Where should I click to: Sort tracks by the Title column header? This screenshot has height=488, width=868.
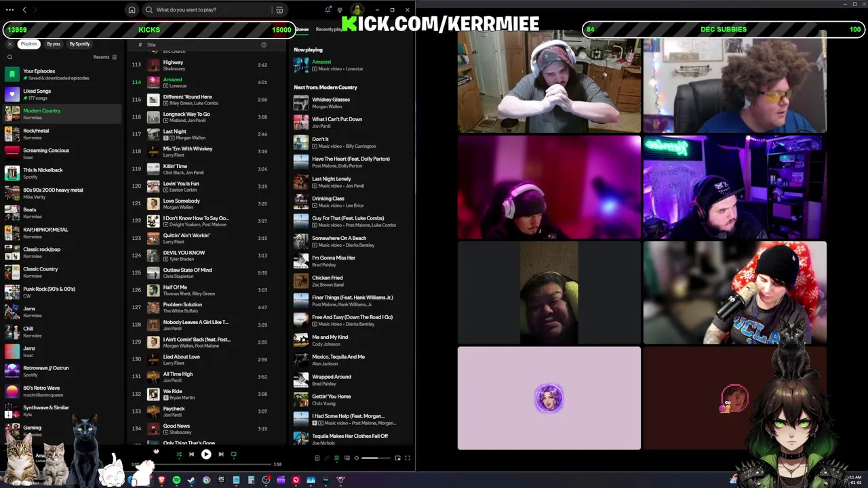pos(151,45)
